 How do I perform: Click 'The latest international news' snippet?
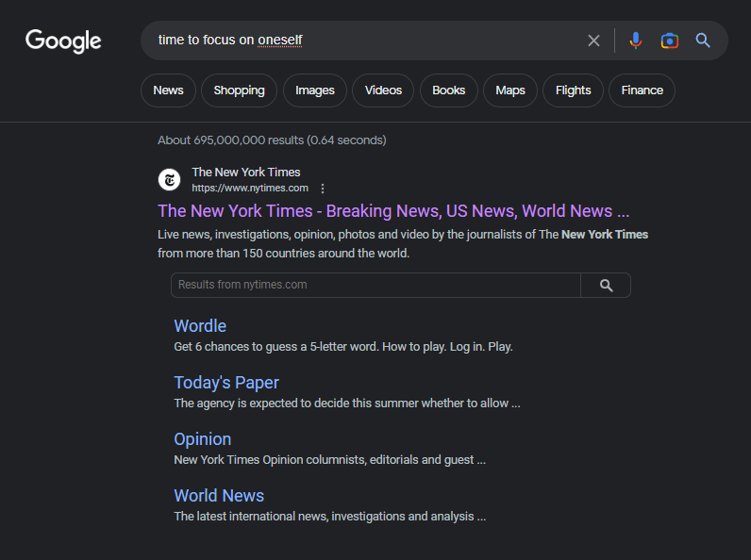pyautogui.click(x=329, y=516)
